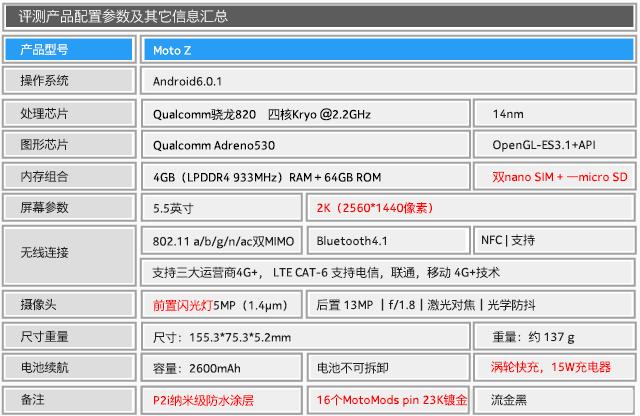640x416 pixels.
Task: Click the red 双nano SIM + 一micro SD cell
Action: [x=554, y=176]
